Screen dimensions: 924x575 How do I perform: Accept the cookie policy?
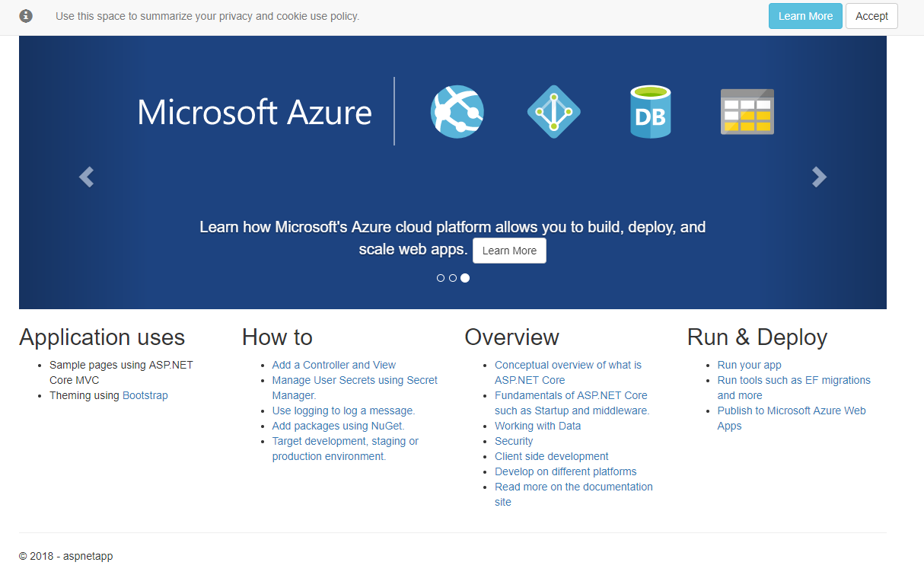(x=871, y=16)
